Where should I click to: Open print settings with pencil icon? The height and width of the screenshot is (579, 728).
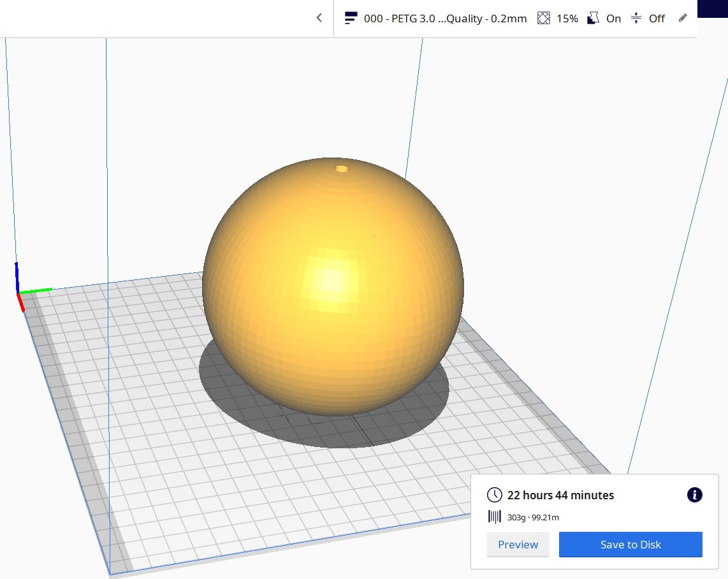(x=683, y=18)
